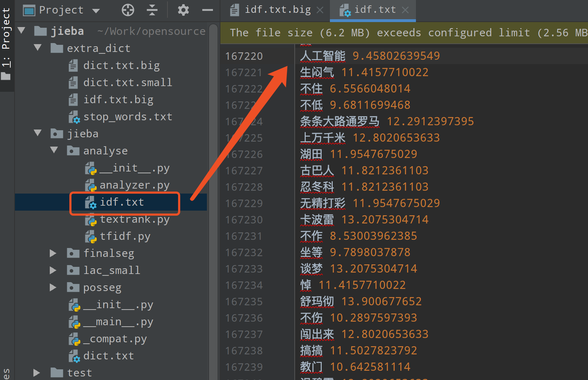Click the jieba root folder icon
This screenshot has height=380, width=588.
point(40,31)
